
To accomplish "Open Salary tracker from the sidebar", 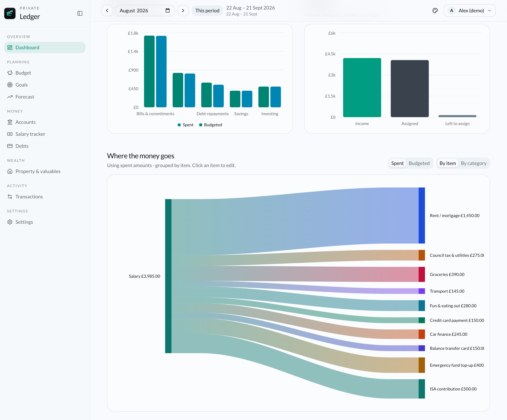I will tap(45, 134).
